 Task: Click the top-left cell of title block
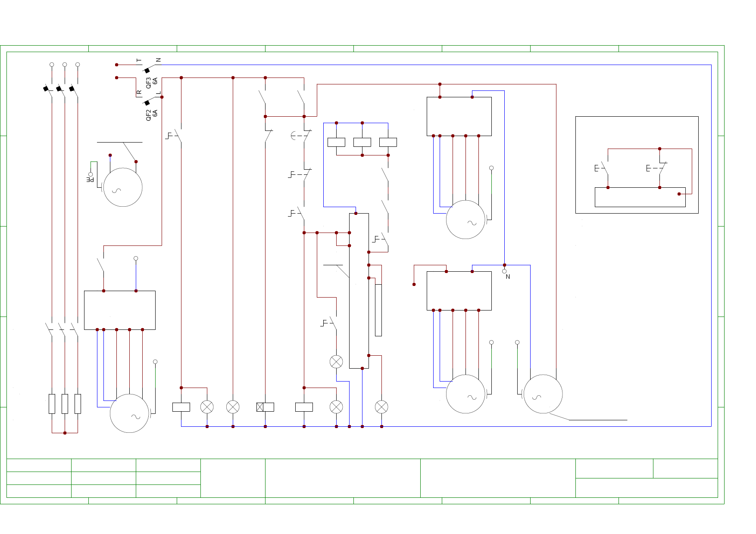(x=39, y=465)
